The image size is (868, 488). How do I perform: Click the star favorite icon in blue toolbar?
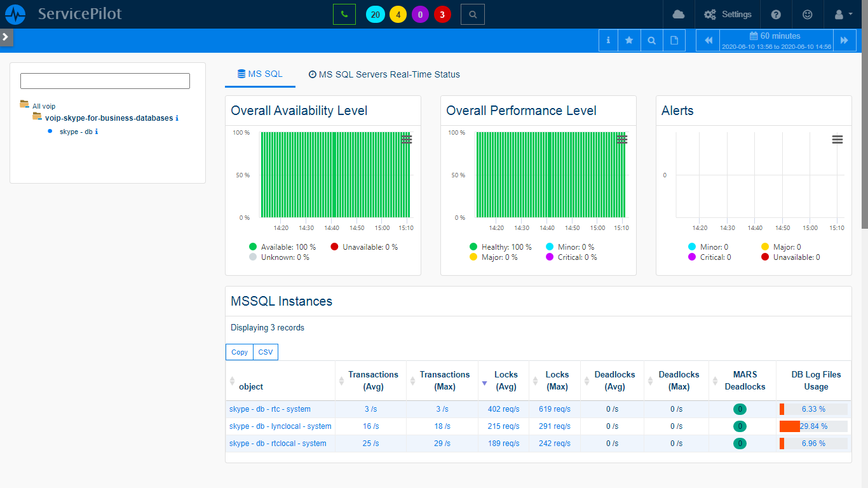click(x=629, y=41)
